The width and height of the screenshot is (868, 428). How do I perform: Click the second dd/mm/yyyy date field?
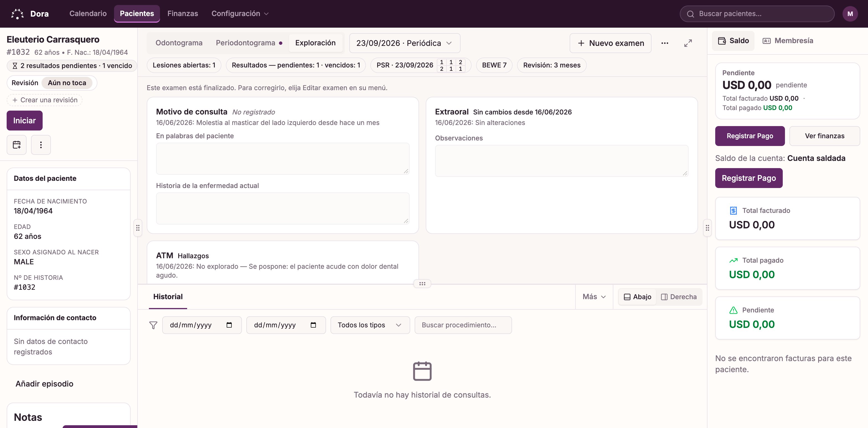[286, 325]
